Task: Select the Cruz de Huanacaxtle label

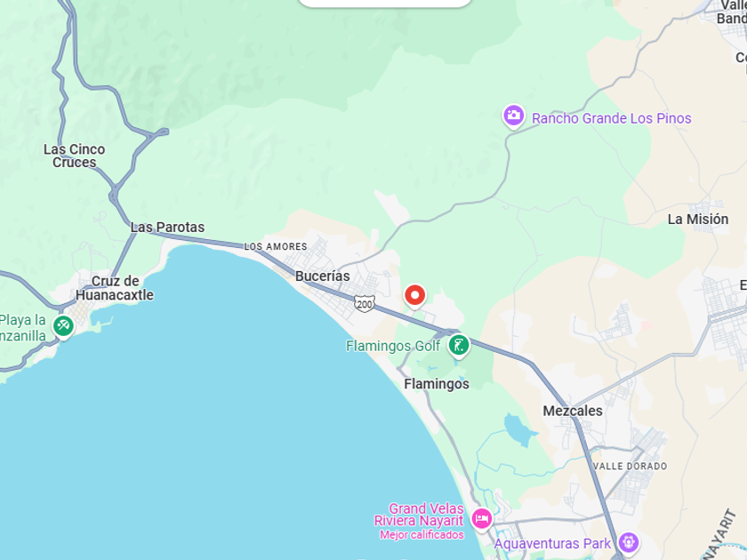Action: pos(115,288)
